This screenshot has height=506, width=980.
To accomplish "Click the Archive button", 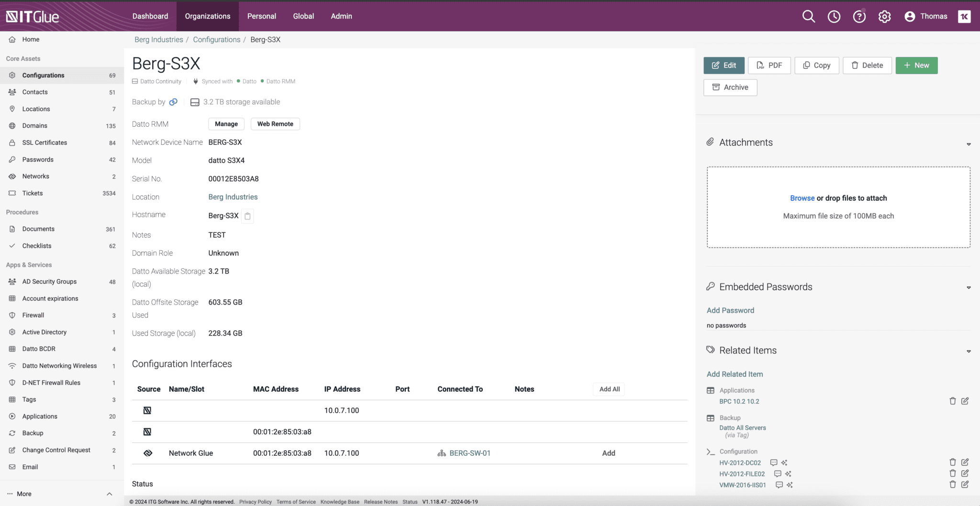I will click(730, 87).
